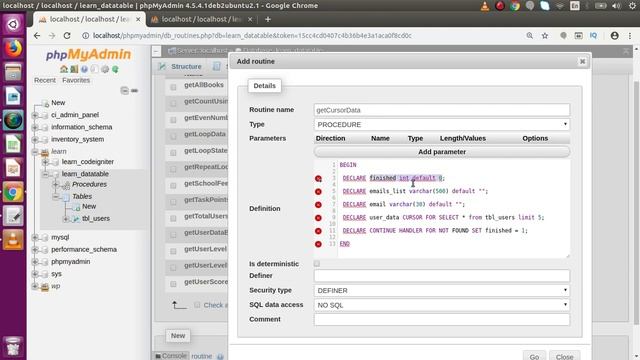Open the Chrome profile account icon
The width and height of the screenshot is (640, 360).
coord(614,36)
